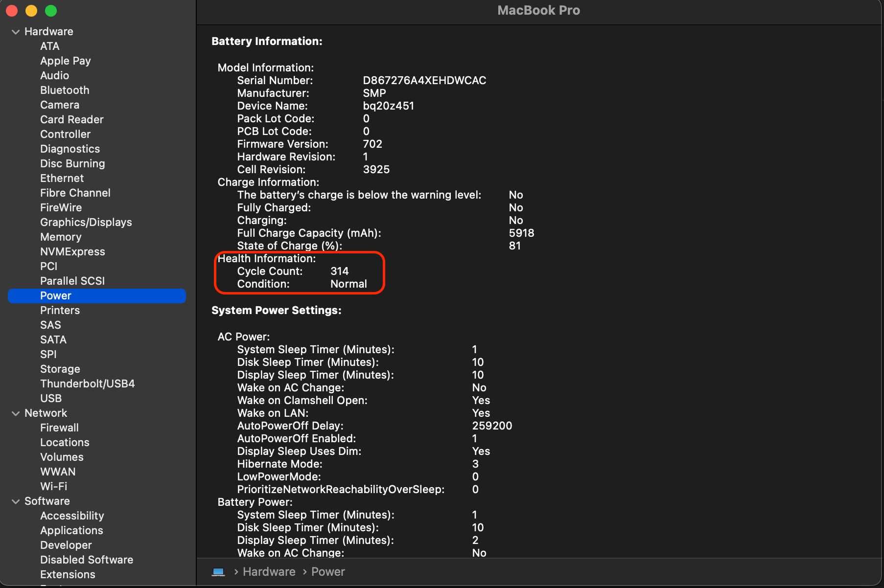
Task: Select WWAN in the sidebar
Action: 58,472
